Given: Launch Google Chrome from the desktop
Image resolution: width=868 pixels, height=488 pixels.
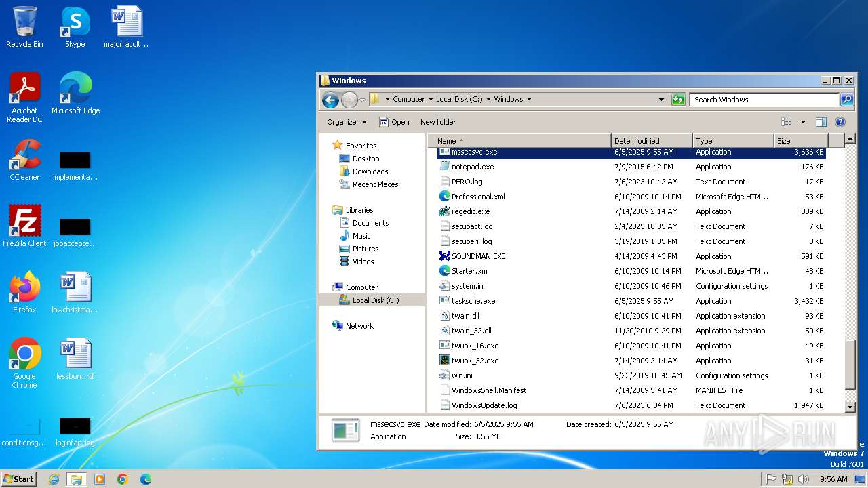Looking at the screenshot, I should tap(24, 363).
